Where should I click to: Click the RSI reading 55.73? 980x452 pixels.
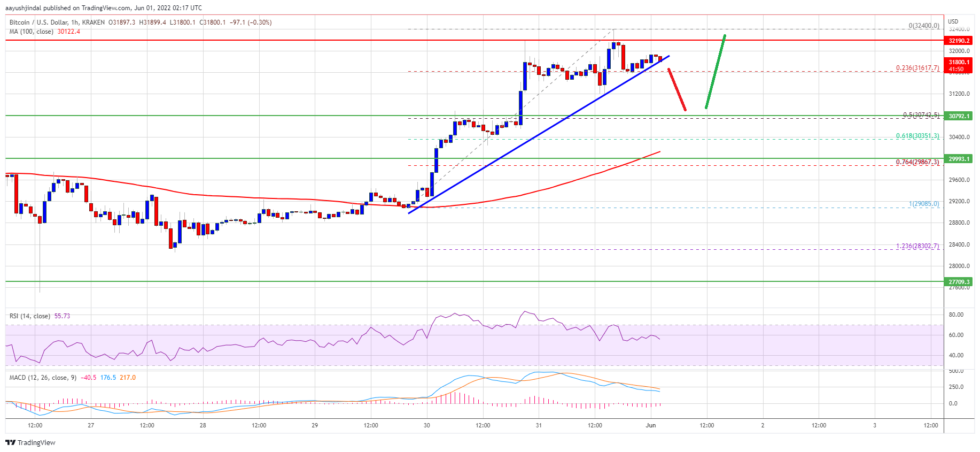(62, 316)
